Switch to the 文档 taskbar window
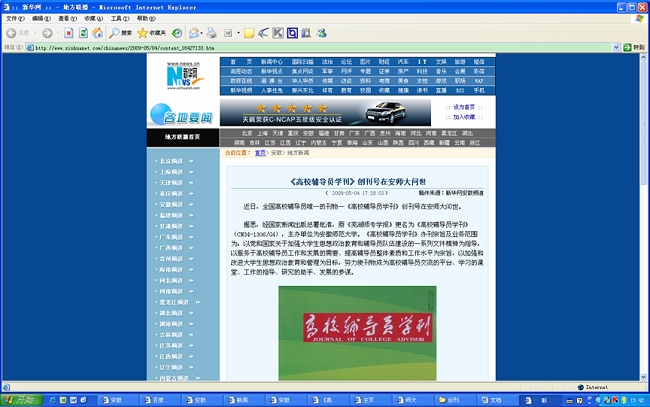 [498, 400]
